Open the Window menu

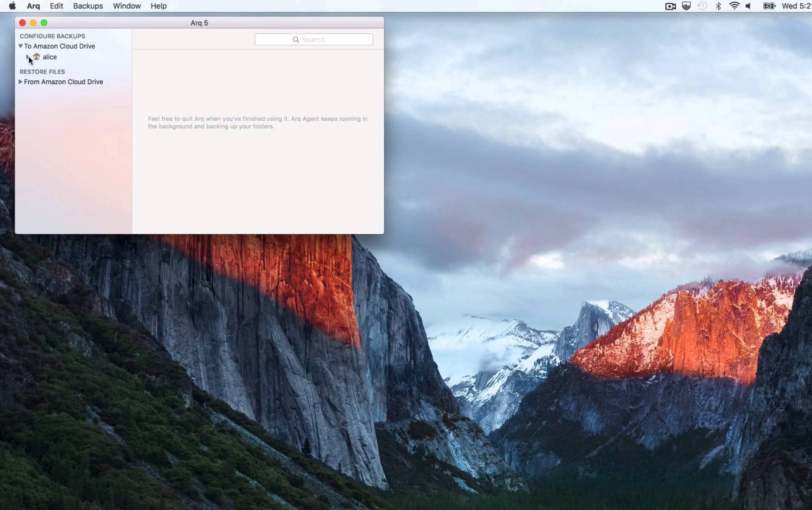point(126,6)
